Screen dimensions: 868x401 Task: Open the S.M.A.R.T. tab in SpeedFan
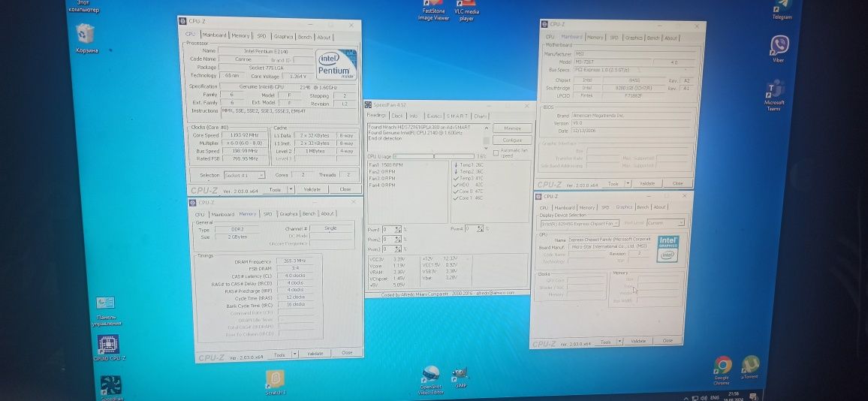457,116
